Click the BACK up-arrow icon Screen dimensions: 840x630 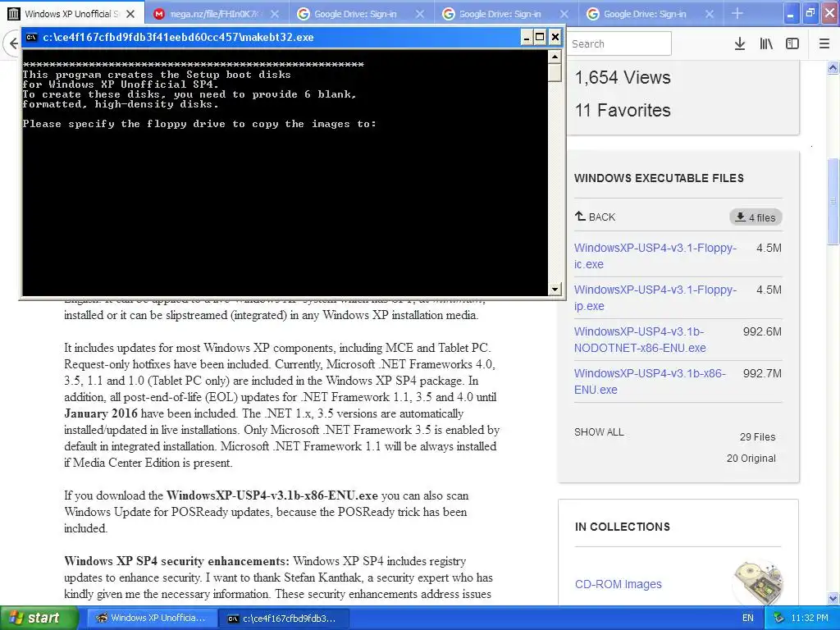[x=580, y=216]
